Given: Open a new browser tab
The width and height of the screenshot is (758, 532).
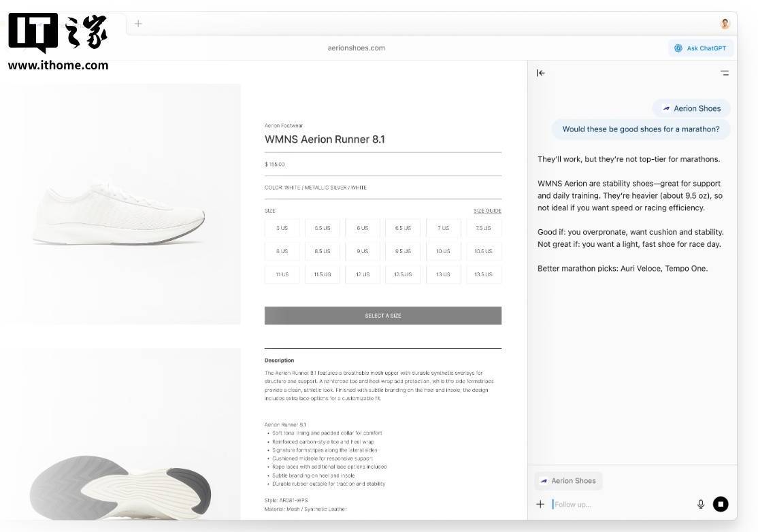Looking at the screenshot, I should pos(138,24).
